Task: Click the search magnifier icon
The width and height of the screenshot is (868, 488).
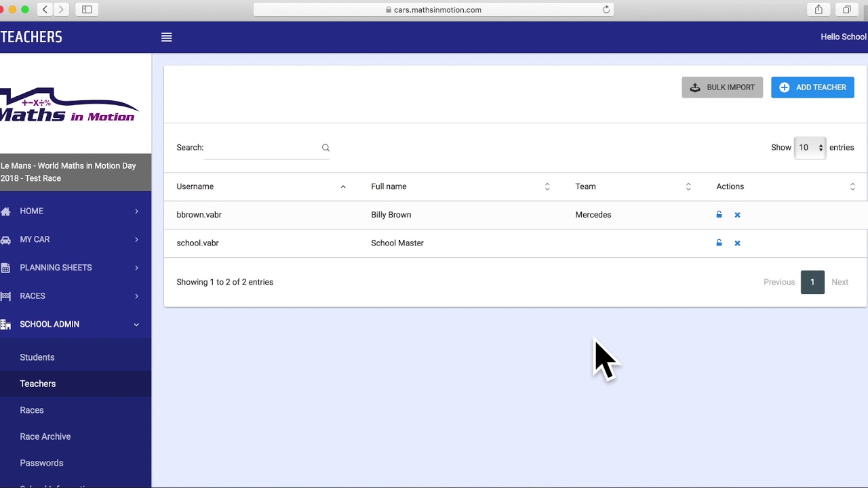Action: pyautogui.click(x=325, y=148)
